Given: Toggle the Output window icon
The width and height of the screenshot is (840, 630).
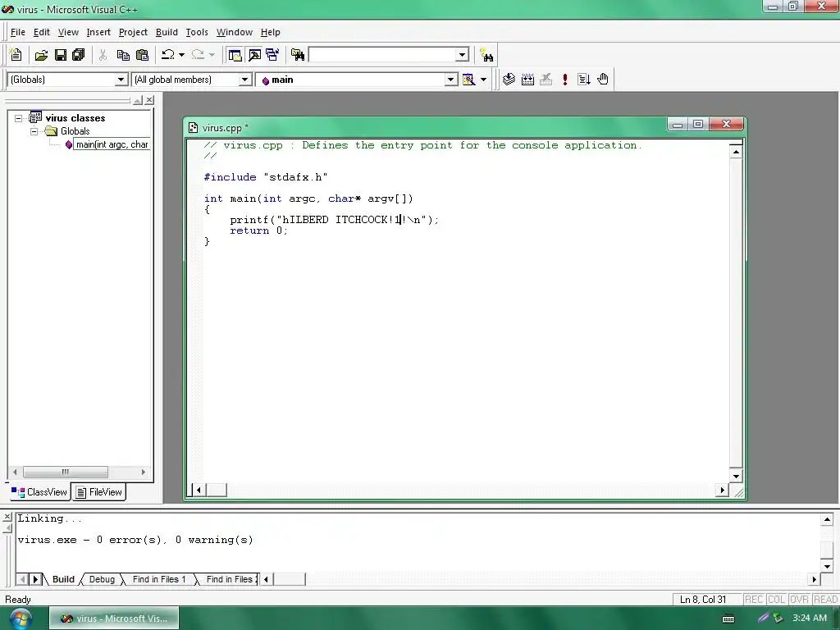Looking at the screenshot, I should tap(254, 55).
